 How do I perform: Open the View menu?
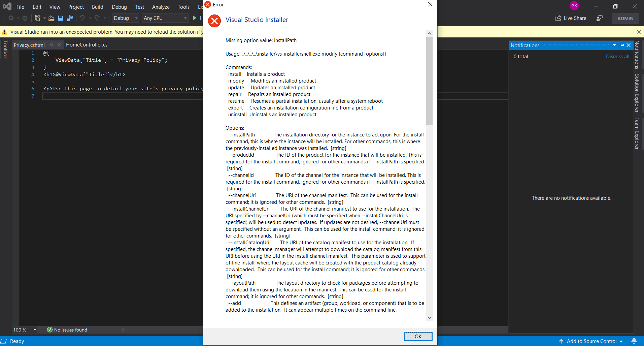[x=55, y=7]
